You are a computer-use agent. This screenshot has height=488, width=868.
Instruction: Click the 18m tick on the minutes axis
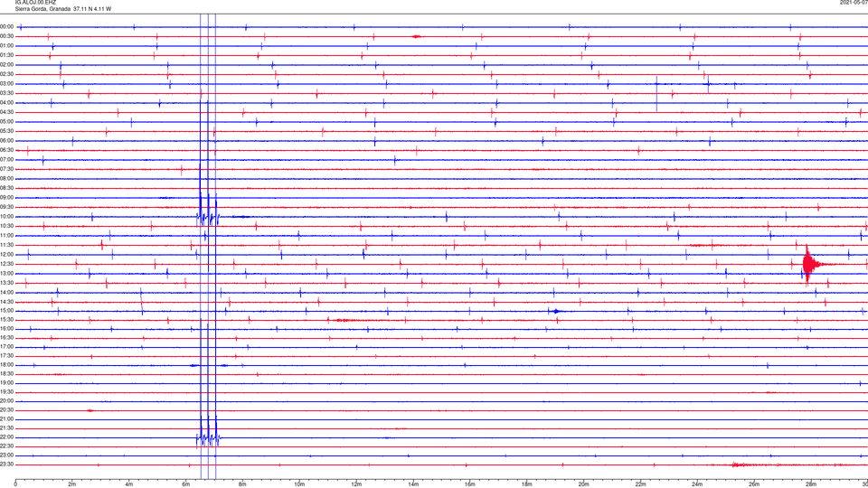pos(526,484)
